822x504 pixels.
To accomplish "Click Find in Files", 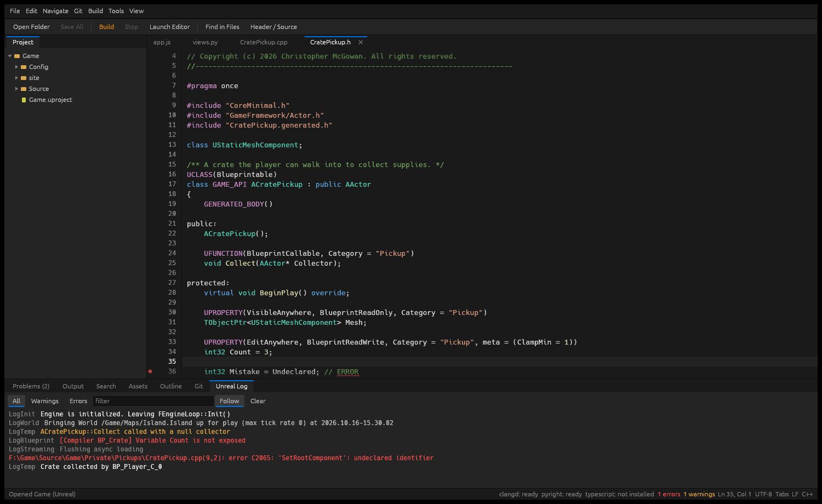I will coord(222,27).
